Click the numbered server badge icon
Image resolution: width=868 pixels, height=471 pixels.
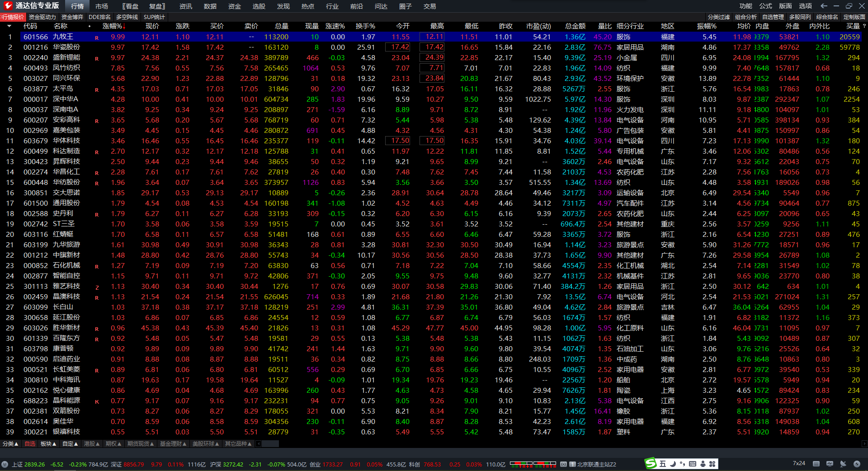572,464
